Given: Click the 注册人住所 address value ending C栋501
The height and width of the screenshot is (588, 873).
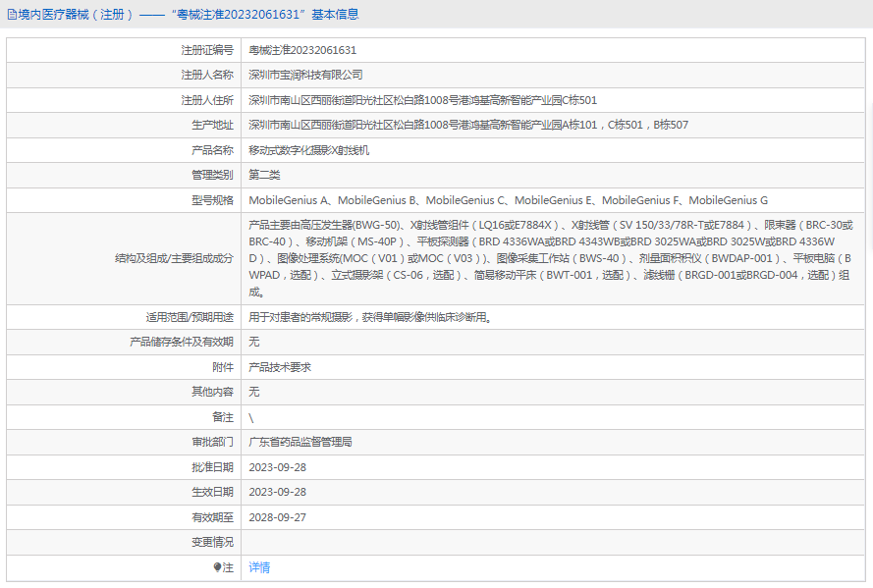Looking at the screenshot, I should point(422,100).
